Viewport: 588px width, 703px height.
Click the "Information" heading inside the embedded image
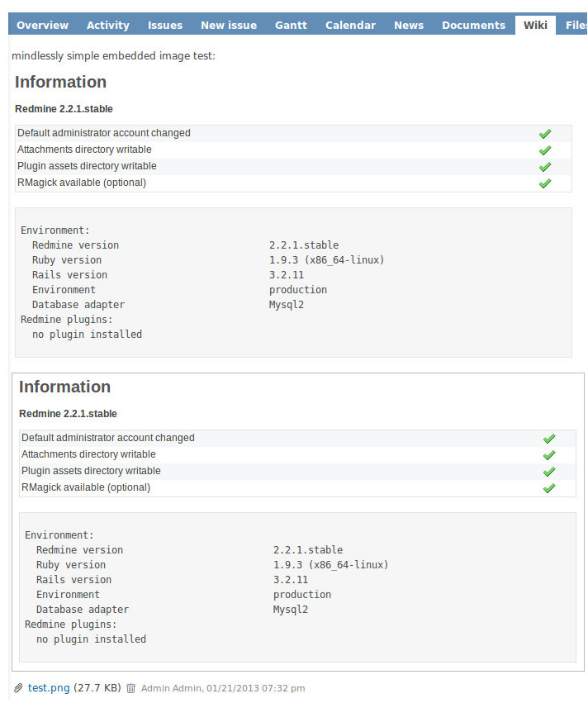[64, 387]
